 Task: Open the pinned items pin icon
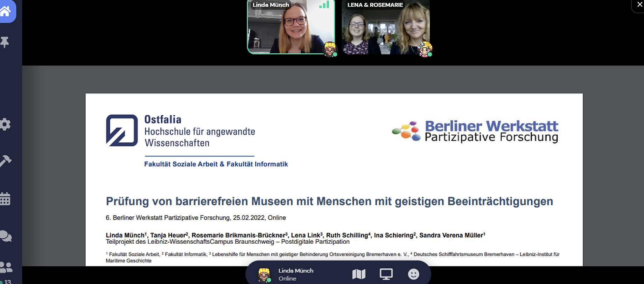[x=5, y=42]
